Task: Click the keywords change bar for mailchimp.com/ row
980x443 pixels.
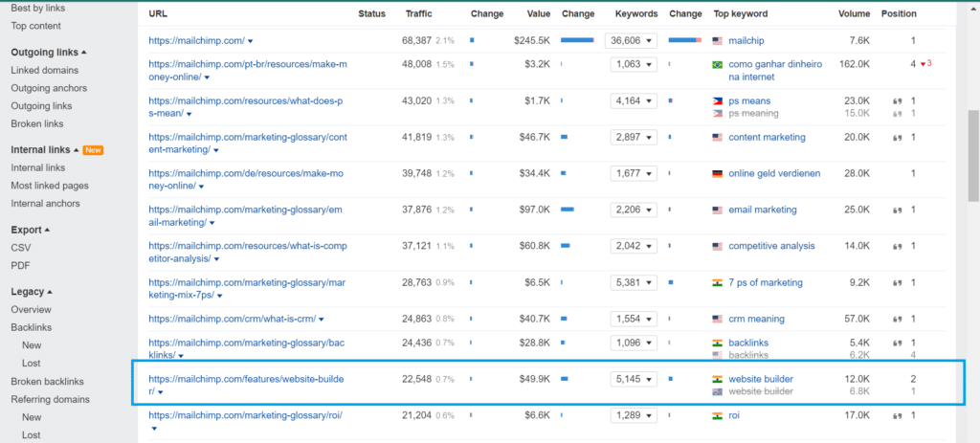Action: pos(684,40)
